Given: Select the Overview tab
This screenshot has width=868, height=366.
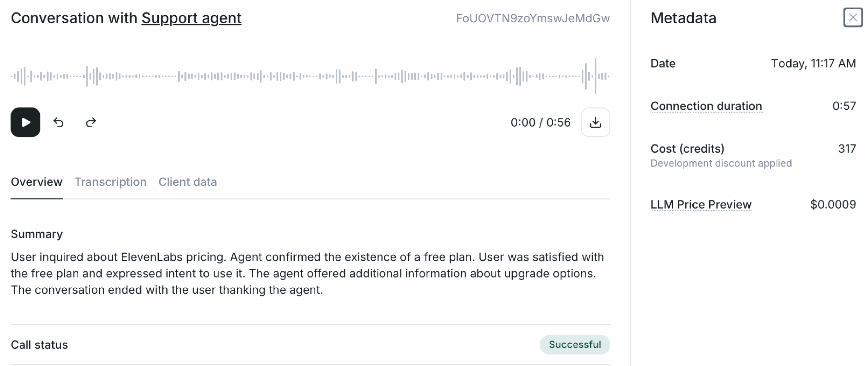Looking at the screenshot, I should [x=37, y=182].
